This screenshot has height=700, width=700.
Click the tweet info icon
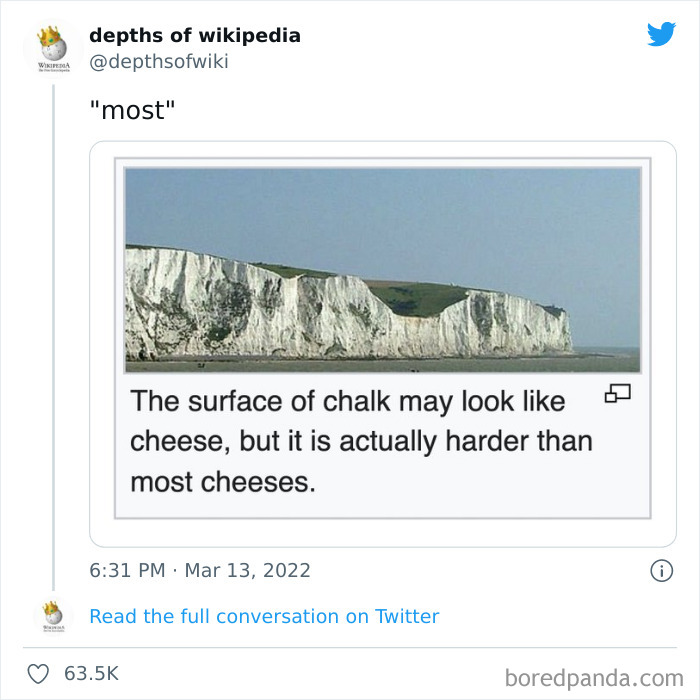[x=661, y=571]
